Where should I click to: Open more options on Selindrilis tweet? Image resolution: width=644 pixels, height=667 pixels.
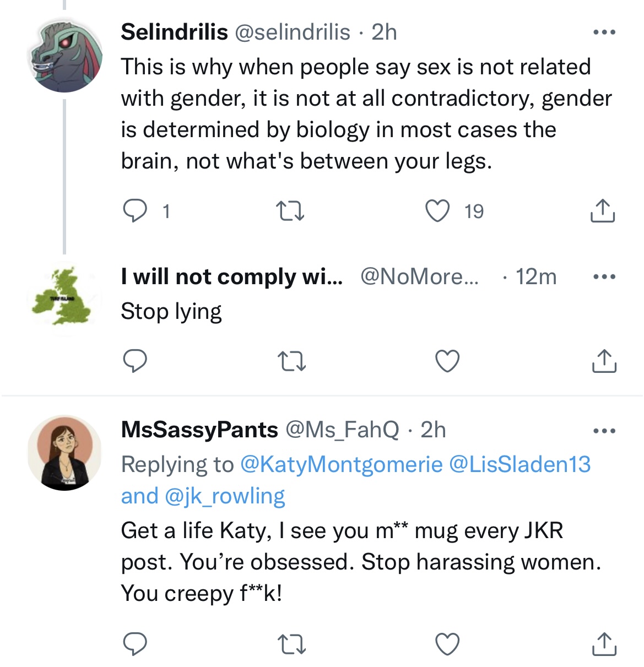click(604, 32)
